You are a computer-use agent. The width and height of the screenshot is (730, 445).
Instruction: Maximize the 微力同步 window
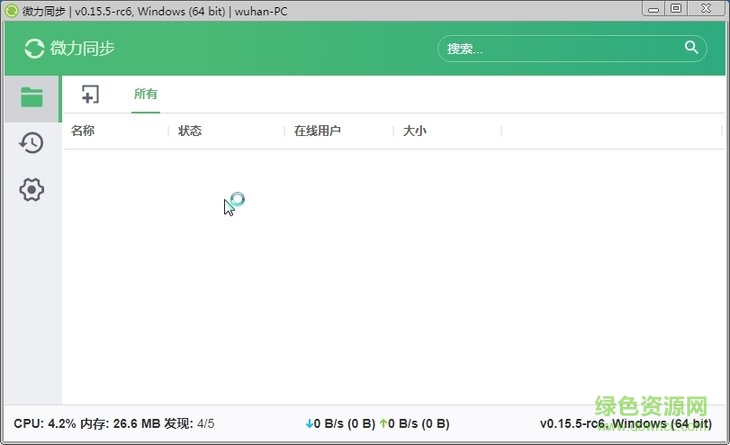click(676, 9)
